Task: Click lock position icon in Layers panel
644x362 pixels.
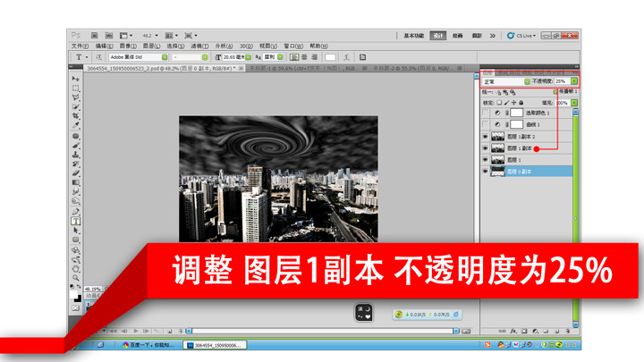Action: click(513, 103)
